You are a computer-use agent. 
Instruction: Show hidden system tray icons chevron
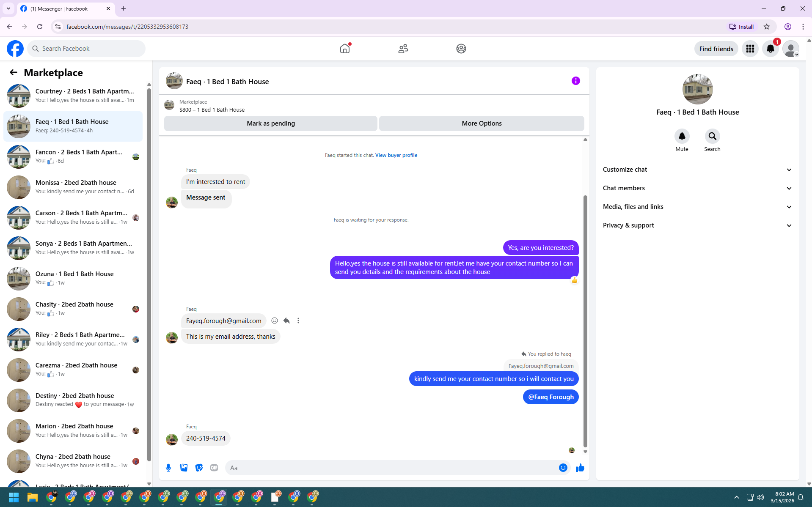click(737, 497)
